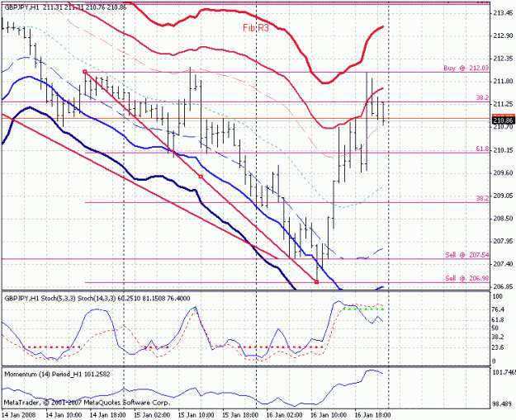Select the 38.2 Fibonacci label near the 209.05 price
Screen dimensions: 516x420
482,198
